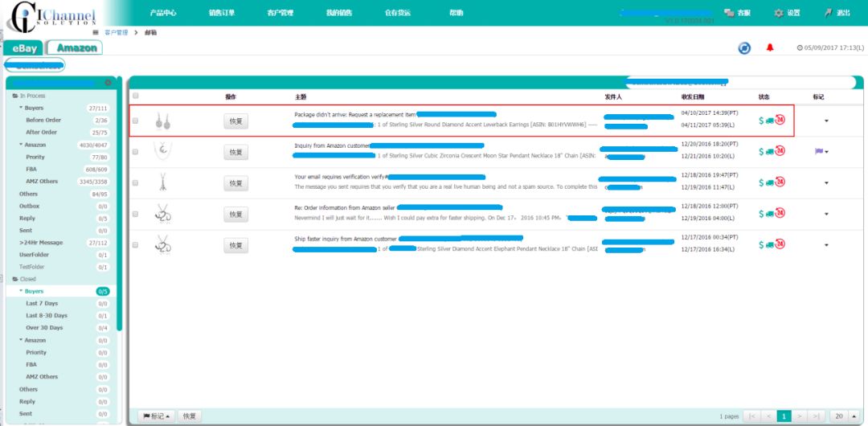Switch to the eBay tab

pos(24,48)
